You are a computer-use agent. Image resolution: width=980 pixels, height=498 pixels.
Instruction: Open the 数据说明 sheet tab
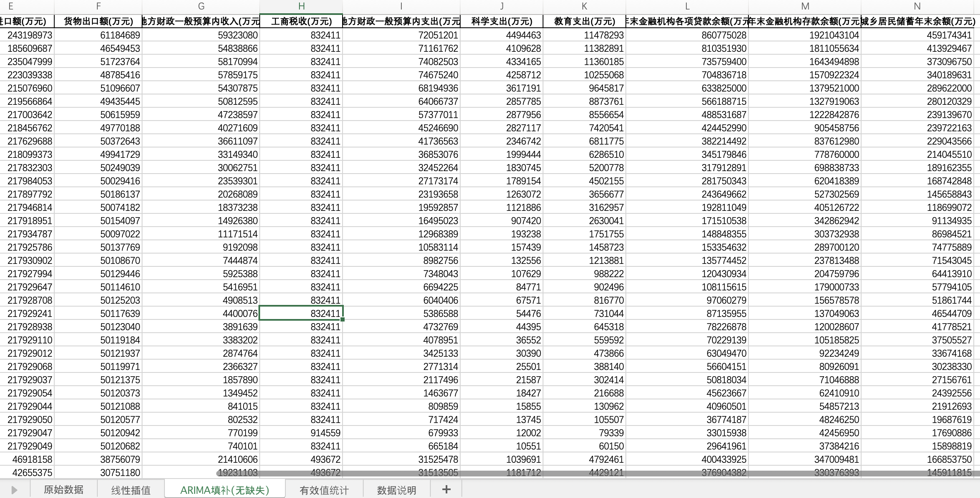(396, 490)
